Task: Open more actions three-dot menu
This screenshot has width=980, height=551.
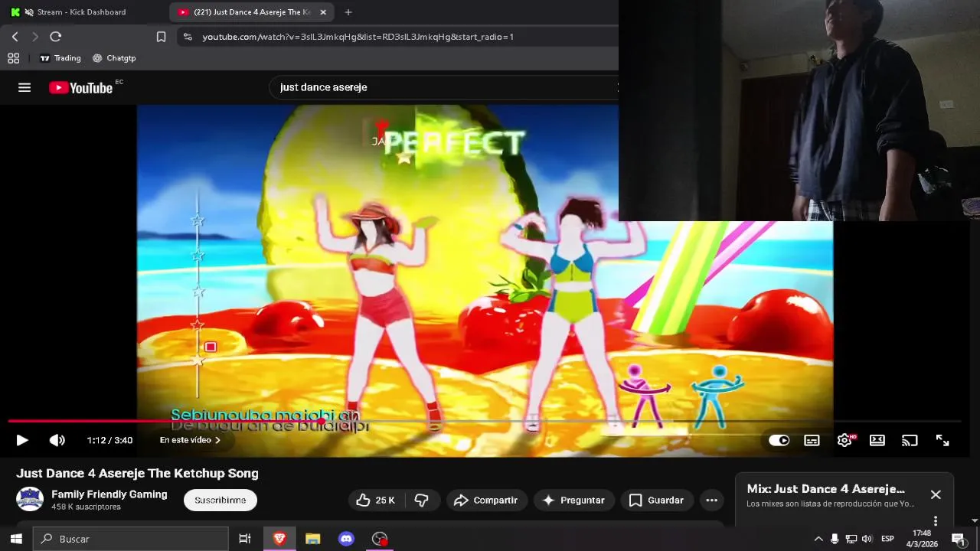Action: point(711,500)
